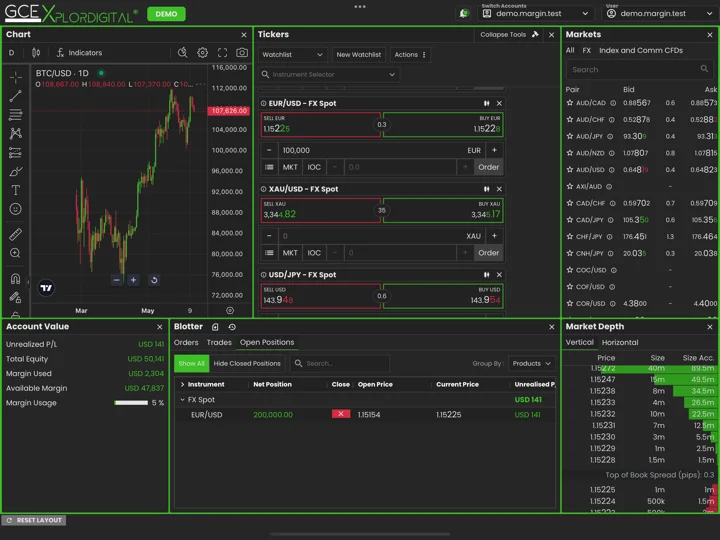720x540 pixels.
Task: Open the emoji icons tool
Action: pos(16,209)
